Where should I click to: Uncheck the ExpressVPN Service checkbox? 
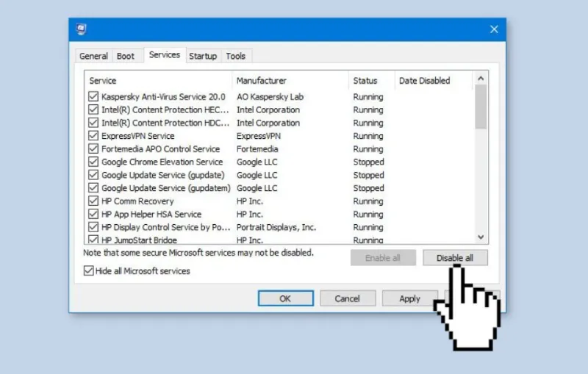(x=93, y=136)
